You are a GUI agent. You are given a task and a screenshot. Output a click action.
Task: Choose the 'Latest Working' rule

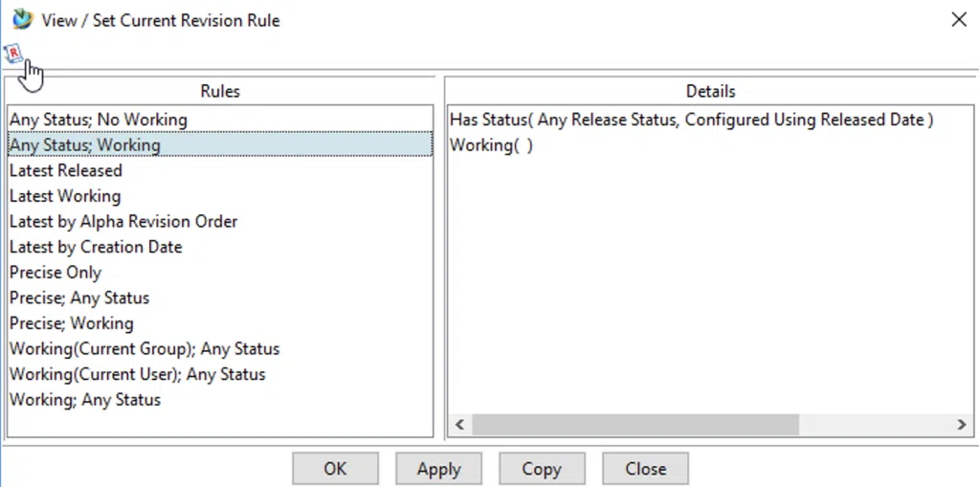219,196
